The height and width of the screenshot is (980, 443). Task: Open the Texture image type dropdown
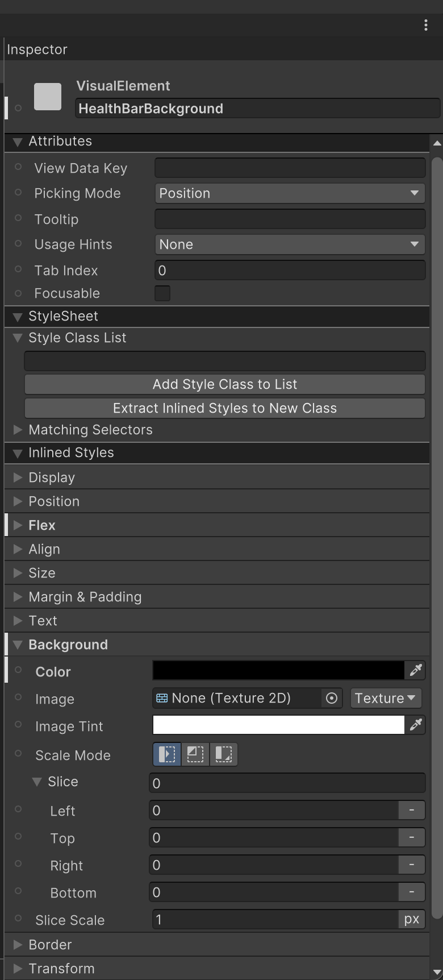point(385,698)
